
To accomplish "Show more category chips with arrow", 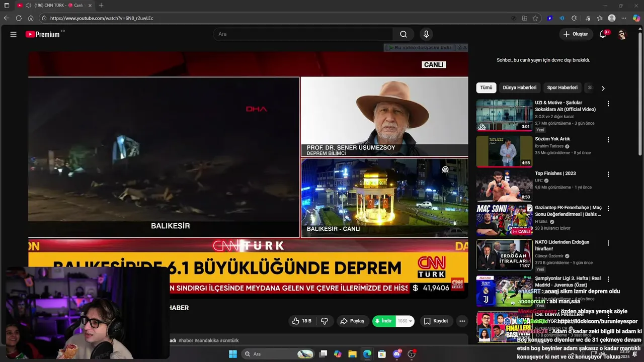I will (603, 88).
